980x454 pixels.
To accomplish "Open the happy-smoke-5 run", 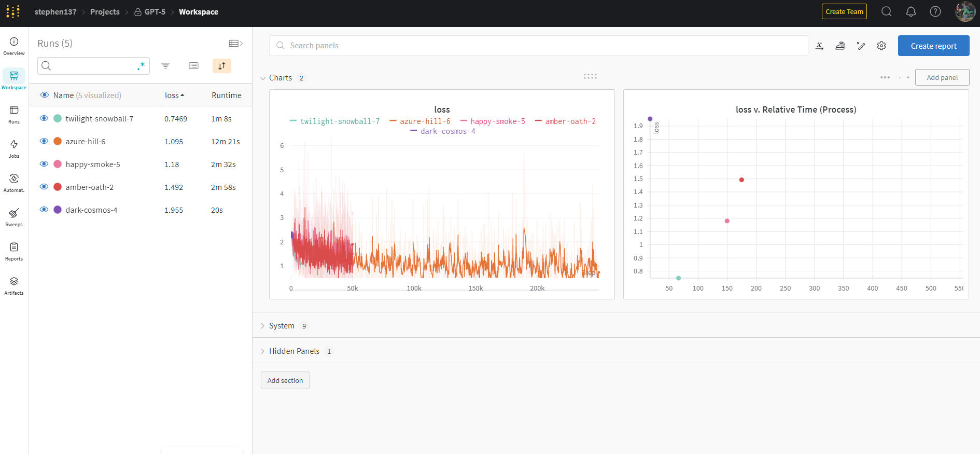I will pyautogui.click(x=93, y=164).
